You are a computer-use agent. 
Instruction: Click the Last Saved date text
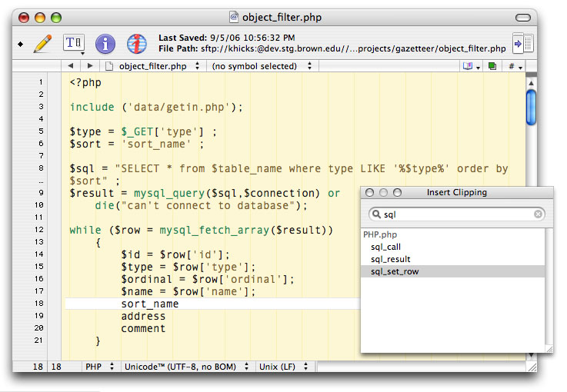click(227, 38)
